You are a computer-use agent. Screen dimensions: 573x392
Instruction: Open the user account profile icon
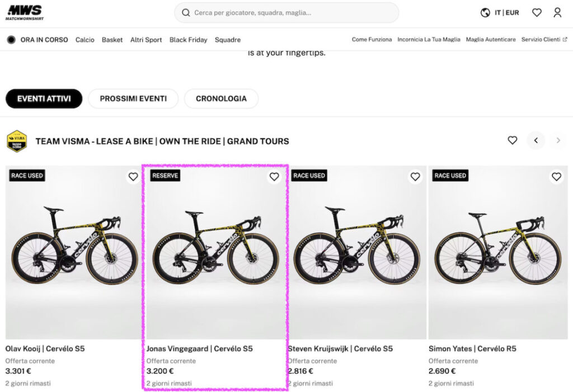(x=557, y=12)
